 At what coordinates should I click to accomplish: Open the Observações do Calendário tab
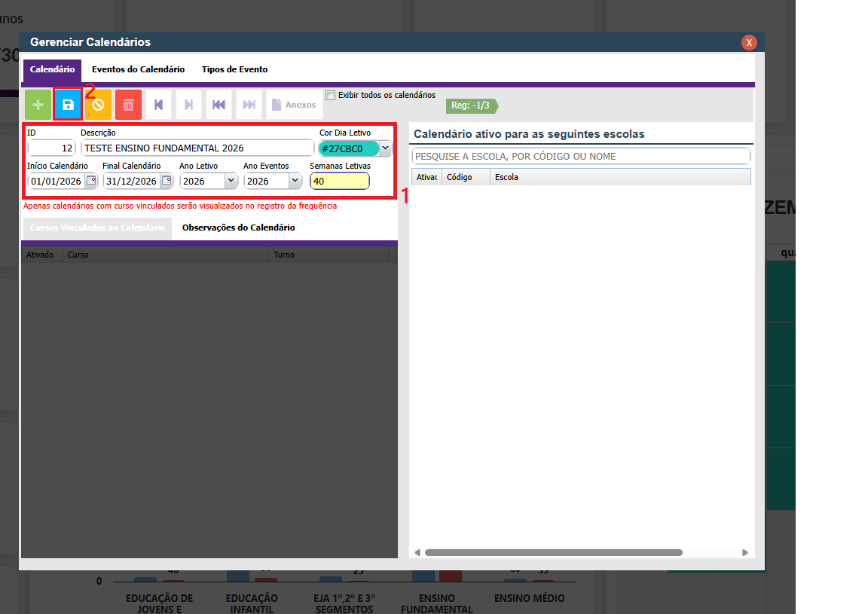[x=238, y=228]
